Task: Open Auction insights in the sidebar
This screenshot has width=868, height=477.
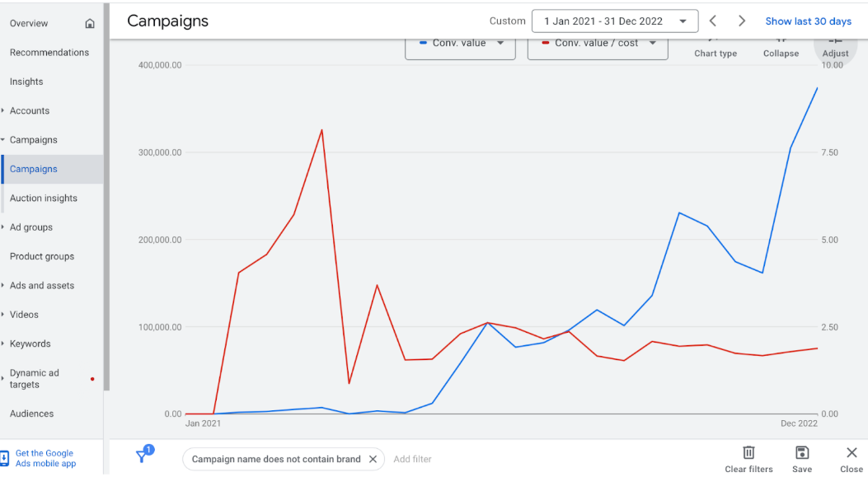Action: (x=44, y=199)
